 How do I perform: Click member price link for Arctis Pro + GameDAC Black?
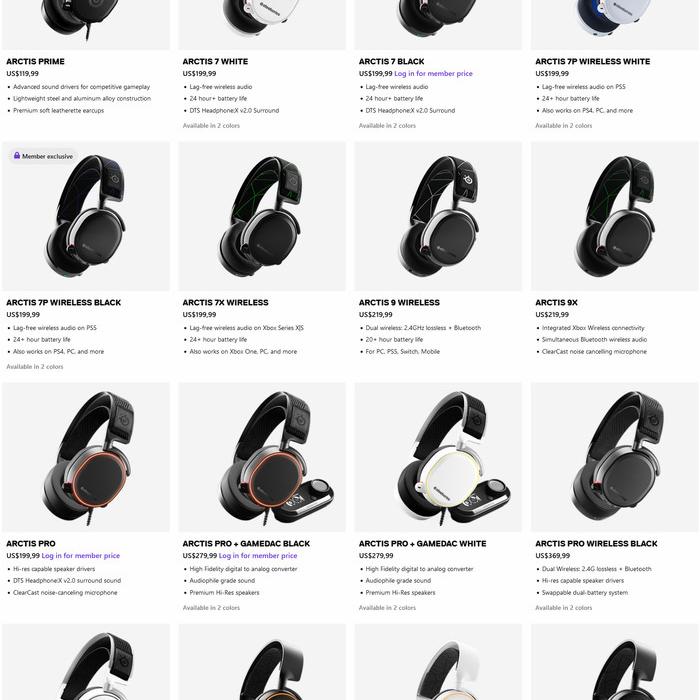(x=258, y=556)
